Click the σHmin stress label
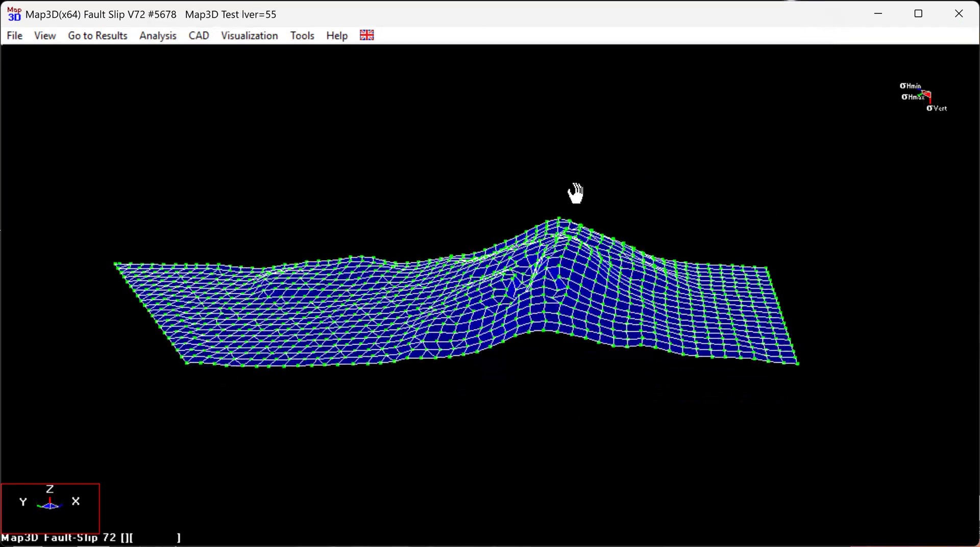980x547 pixels. tap(910, 86)
